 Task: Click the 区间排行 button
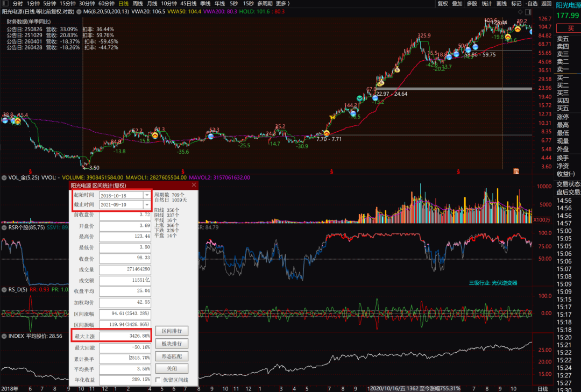[x=172, y=331]
